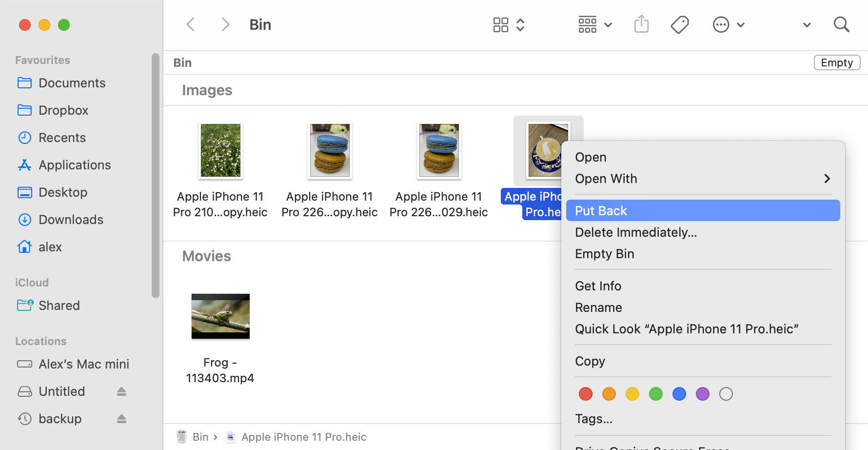
Task: Open the ellipsis Action menu
Action: point(729,24)
